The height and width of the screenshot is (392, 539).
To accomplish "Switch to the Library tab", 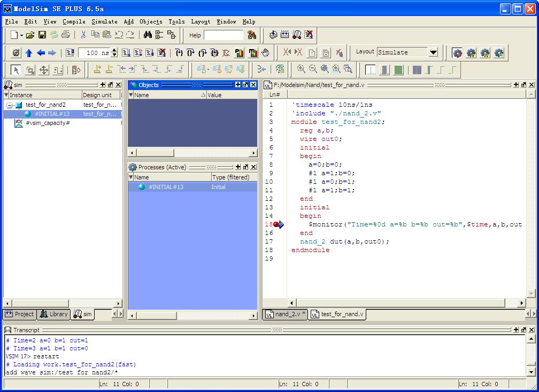I will 54,315.
